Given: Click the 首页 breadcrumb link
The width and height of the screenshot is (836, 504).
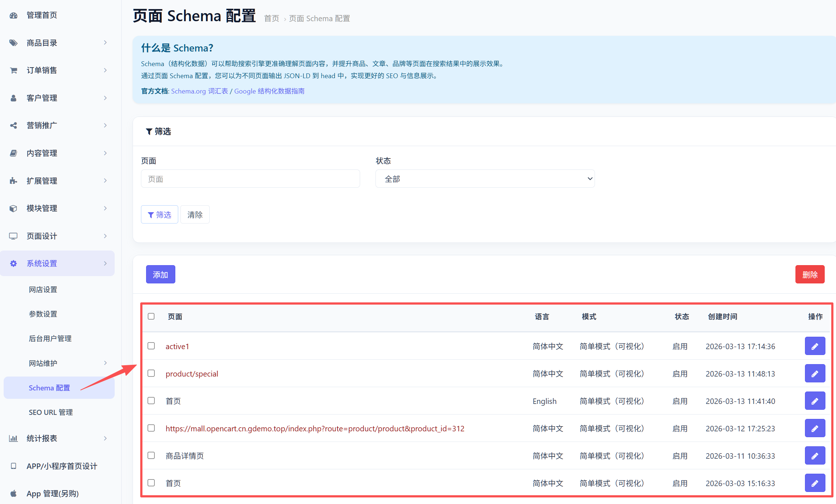Looking at the screenshot, I should (x=271, y=19).
